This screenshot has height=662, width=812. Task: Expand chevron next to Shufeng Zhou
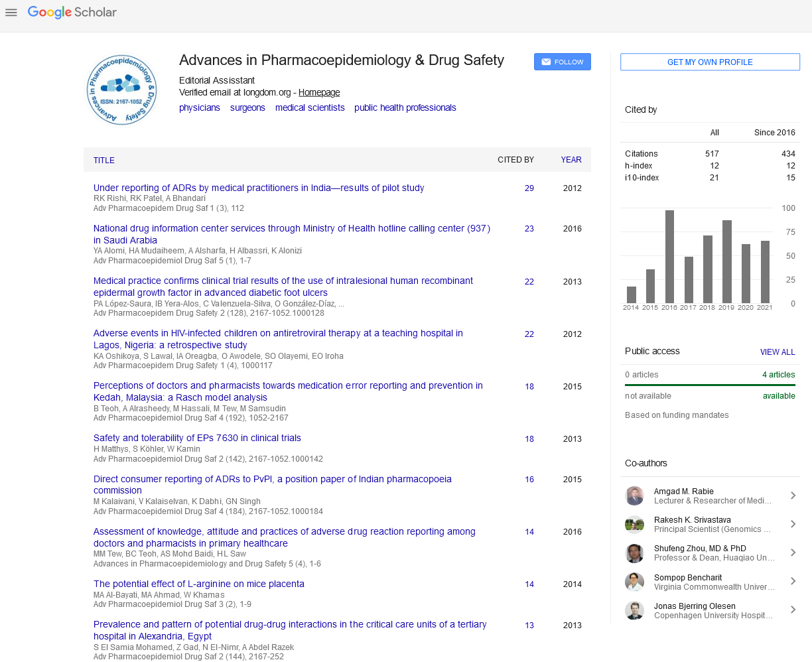click(793, 553)
